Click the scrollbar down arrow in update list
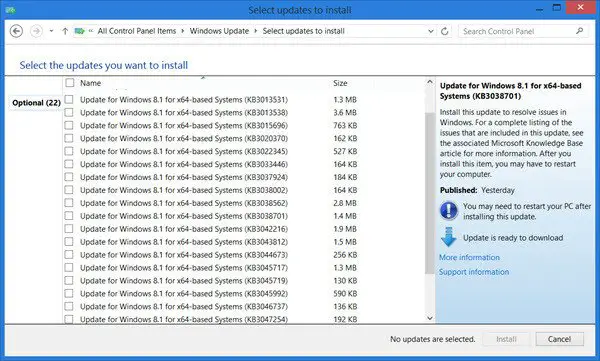The image size is (600, 361). [429, 318]
